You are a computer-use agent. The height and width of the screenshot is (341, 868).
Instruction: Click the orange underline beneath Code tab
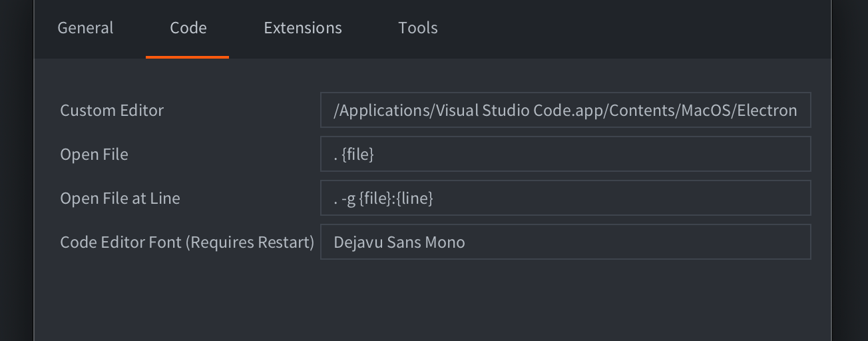coord(187,57)
